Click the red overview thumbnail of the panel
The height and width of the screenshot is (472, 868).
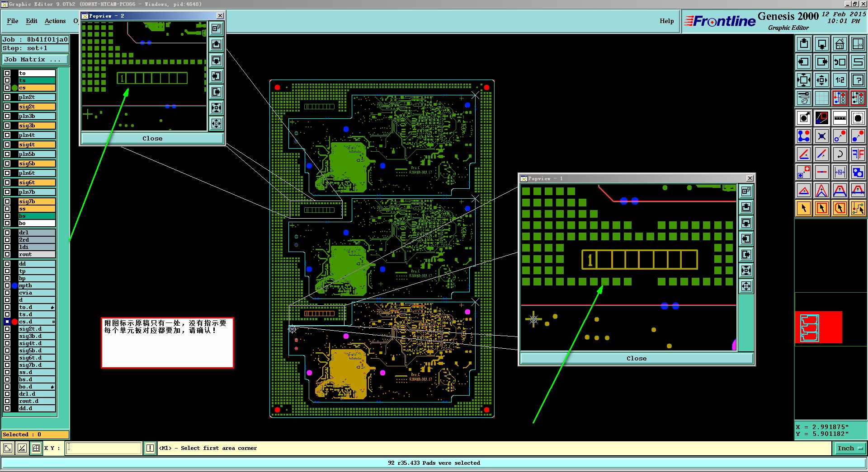click(818, 327)
